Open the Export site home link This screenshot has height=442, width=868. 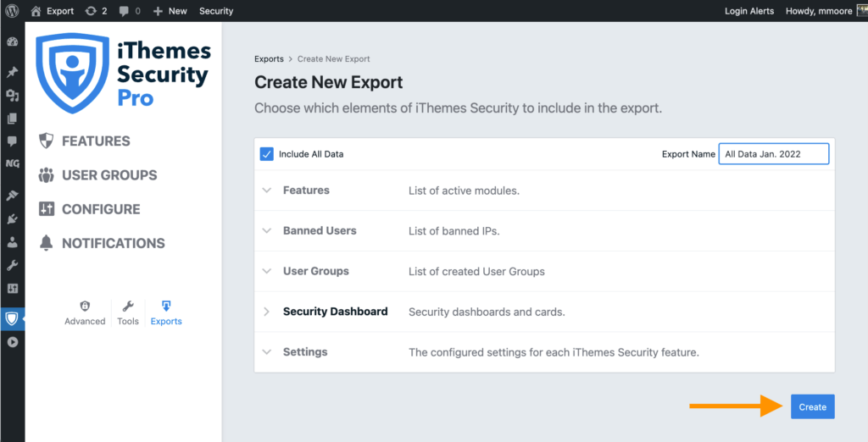[x=52, y=11]
